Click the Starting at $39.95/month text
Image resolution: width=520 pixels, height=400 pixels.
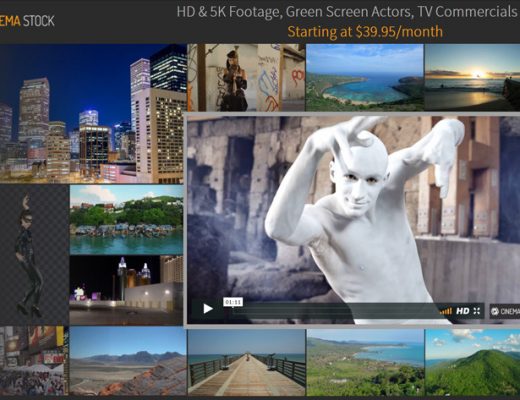[365, 32]
